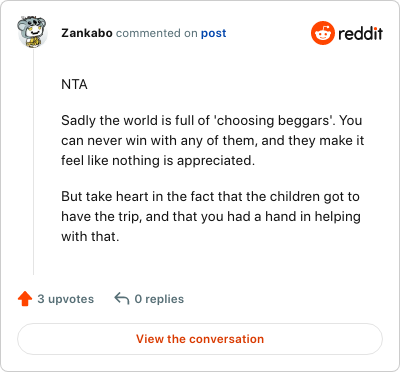Click the word 'Sadly' in the comment
Image resolution: width=400 pixels, height=372 pixels.
(x=79, y=121)
